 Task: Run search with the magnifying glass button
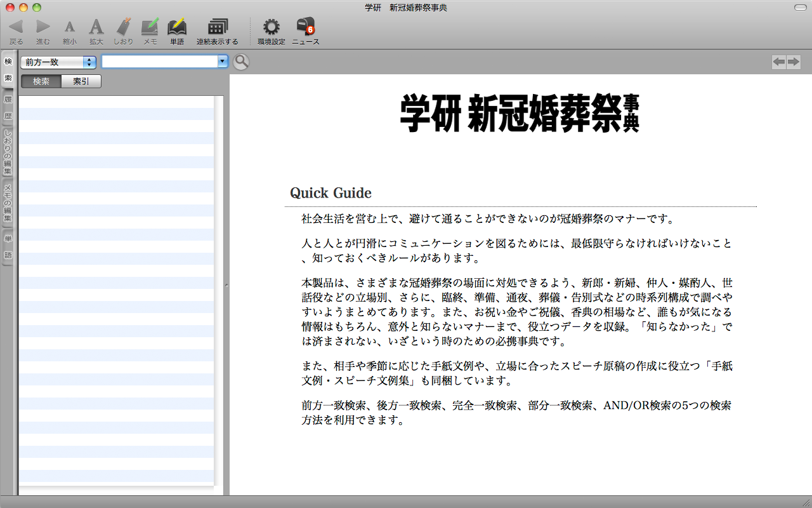241,62
